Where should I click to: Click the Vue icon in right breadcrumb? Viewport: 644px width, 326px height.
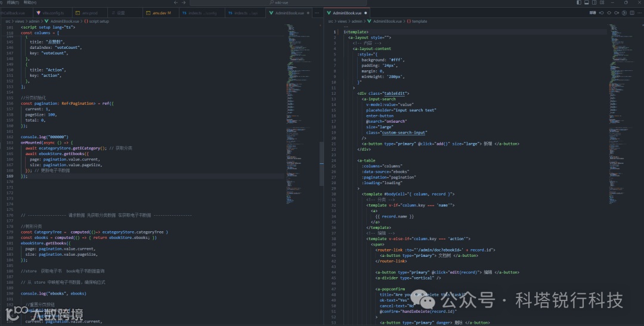click(369, 21)
